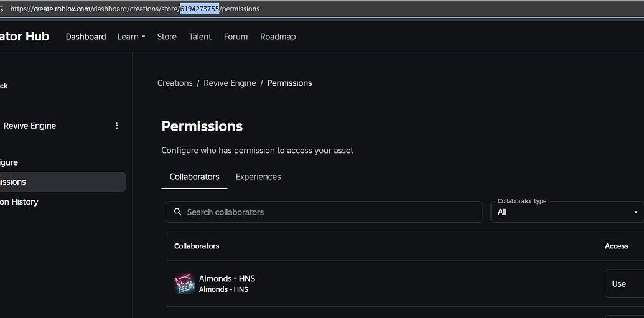Click the Creator Hub logo text
Viewport: 644px width, 318px height.
25,37
